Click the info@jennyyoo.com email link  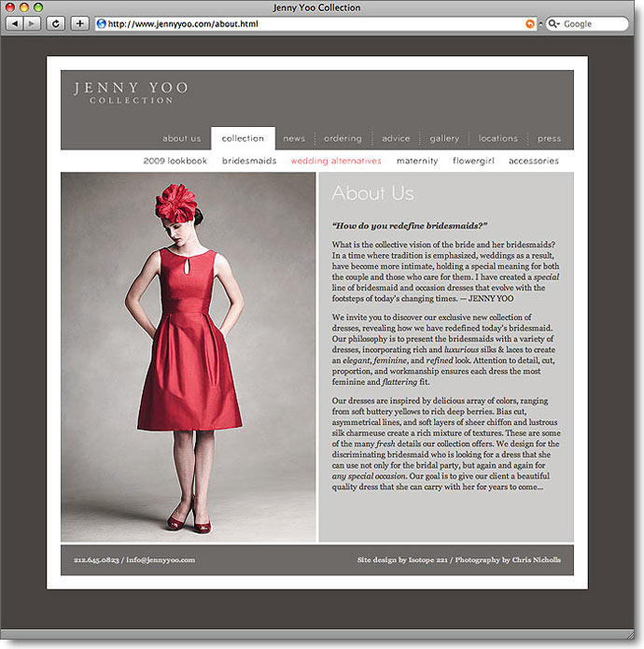pyautogui.click(x=161, y=560)
